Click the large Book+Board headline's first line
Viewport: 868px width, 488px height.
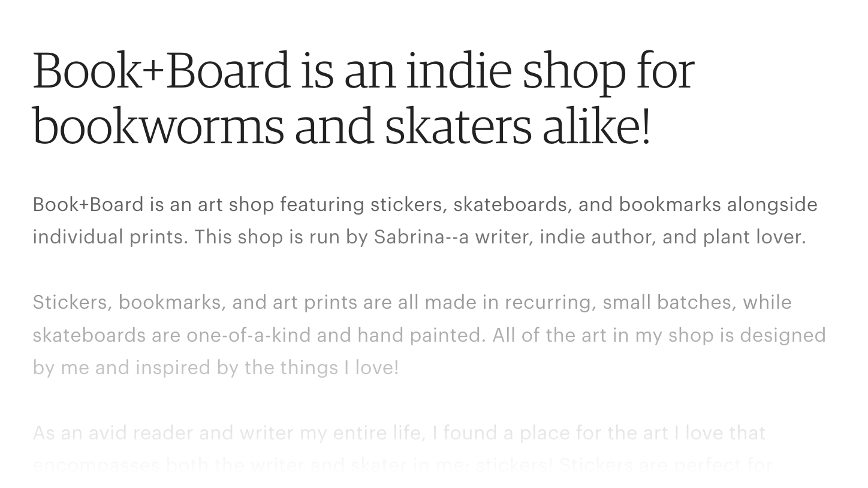point(363,71)
